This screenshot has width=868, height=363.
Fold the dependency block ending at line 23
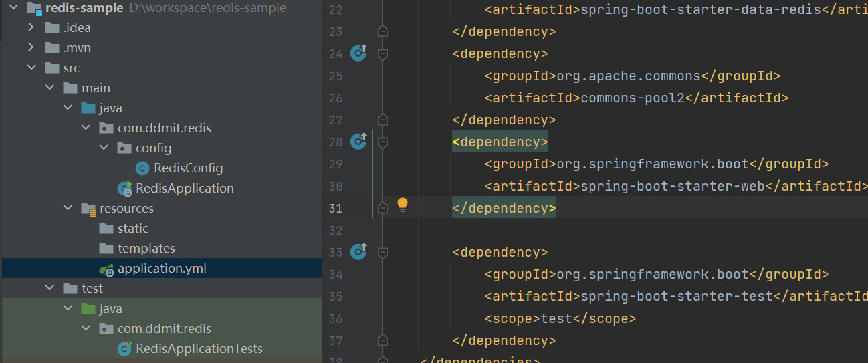383,31
